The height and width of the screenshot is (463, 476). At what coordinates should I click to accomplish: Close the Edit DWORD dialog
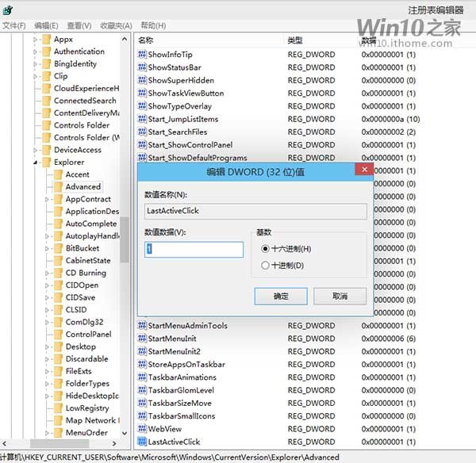[x=364, y=169]
